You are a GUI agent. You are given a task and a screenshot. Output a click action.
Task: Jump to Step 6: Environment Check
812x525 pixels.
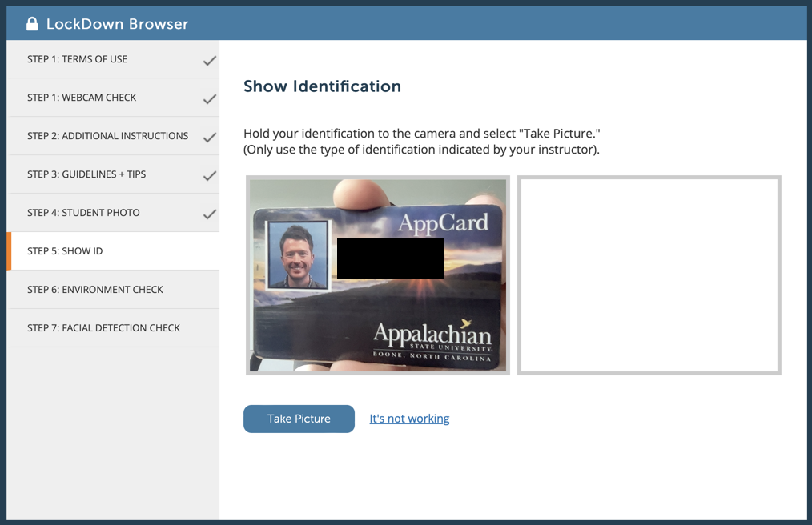(x=113, y=290)
